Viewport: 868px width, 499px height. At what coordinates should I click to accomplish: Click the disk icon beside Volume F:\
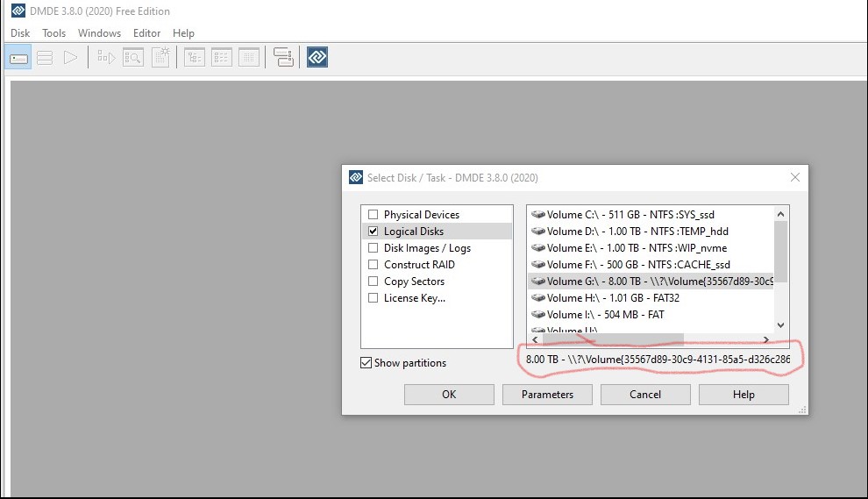537,264
